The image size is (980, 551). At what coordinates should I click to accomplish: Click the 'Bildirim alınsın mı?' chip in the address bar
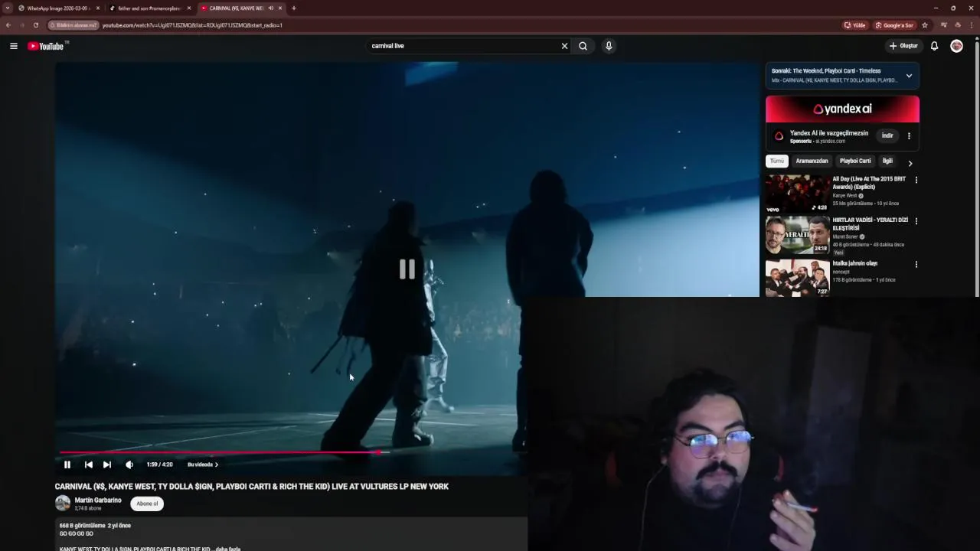click(73, 25)
